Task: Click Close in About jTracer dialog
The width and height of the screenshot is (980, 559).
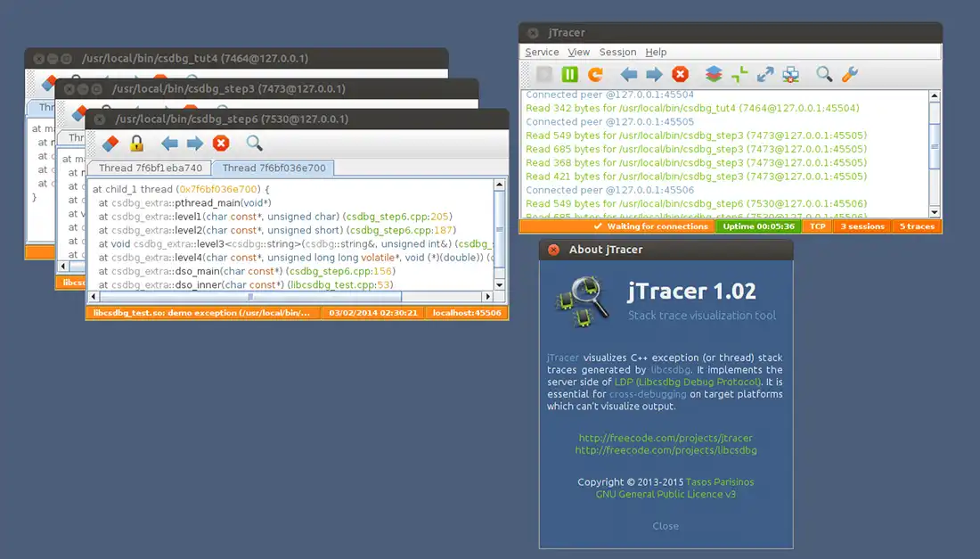Action: (x=666, y=526)
